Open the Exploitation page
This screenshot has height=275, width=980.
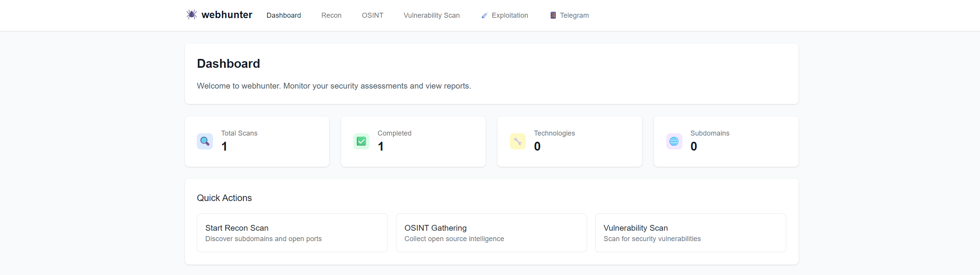click(504, 15)
